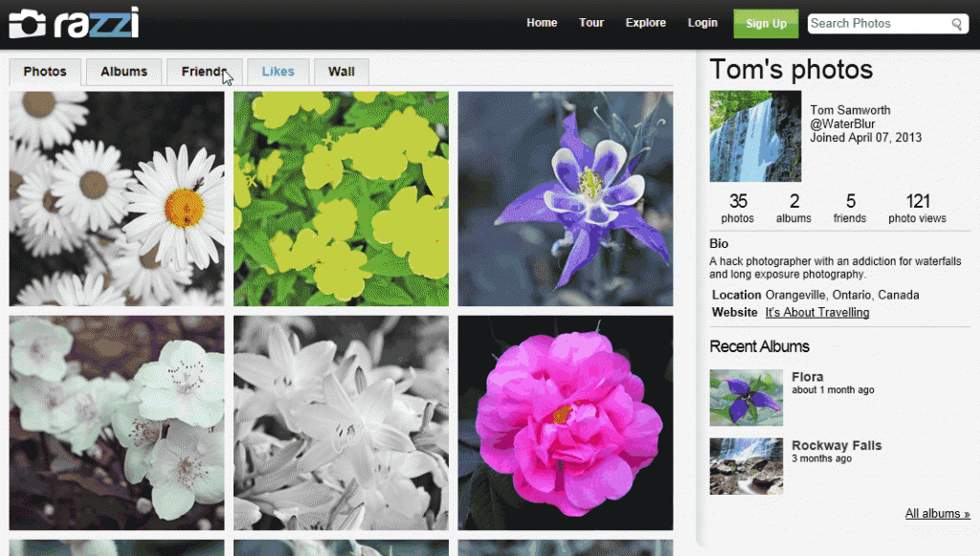Go to Explore in the top navigation
Screen dimensions: 980x556
(645, 23)
